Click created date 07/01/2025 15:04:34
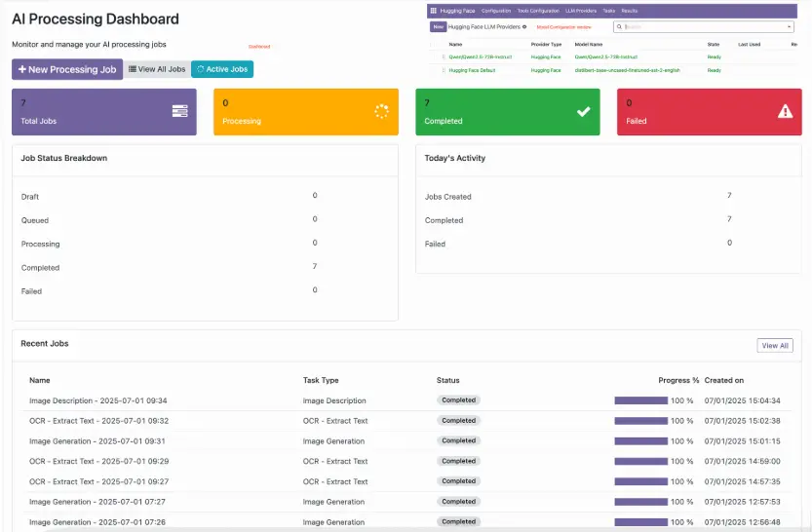This screenshot has height=532, width=812. pos(742,400)
